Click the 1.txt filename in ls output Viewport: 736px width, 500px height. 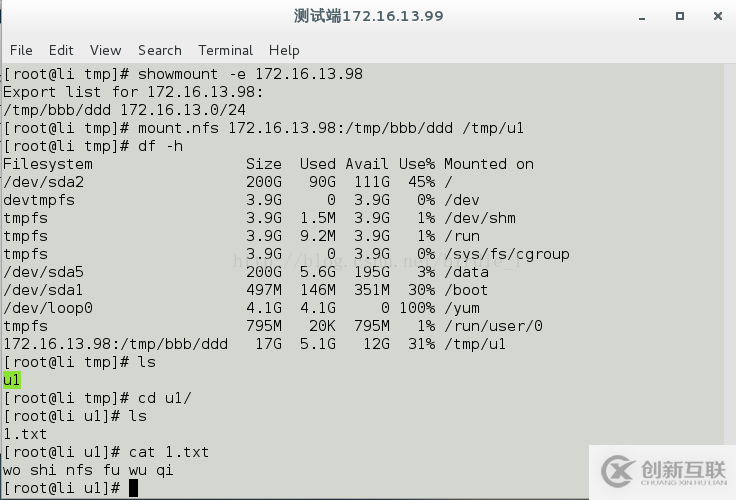point(25,434)
